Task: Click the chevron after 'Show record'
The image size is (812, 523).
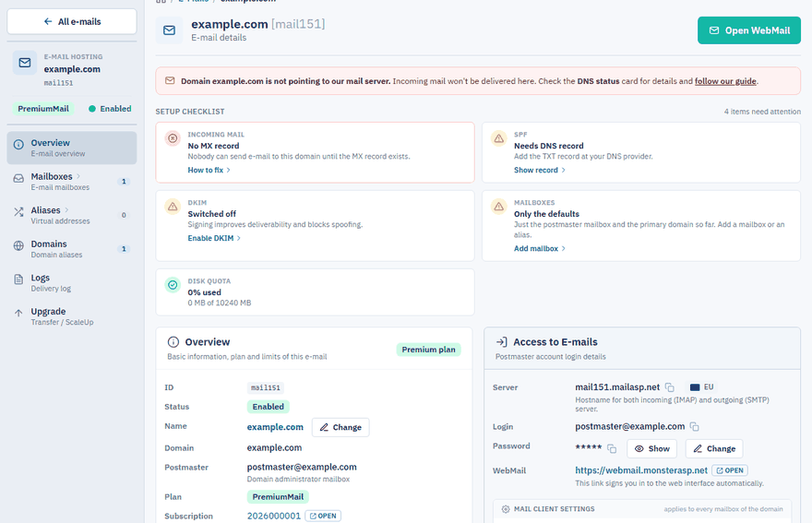Action: point(564,170)
